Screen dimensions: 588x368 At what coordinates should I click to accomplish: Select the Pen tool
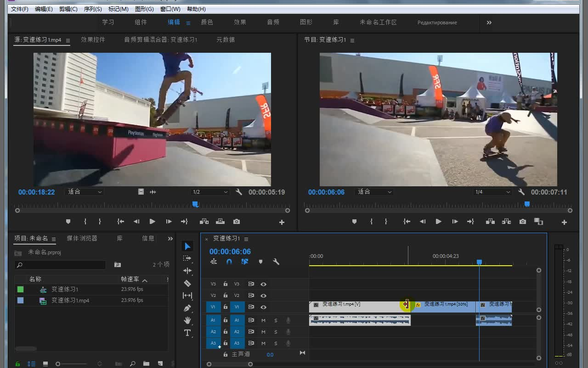point(187,308)
